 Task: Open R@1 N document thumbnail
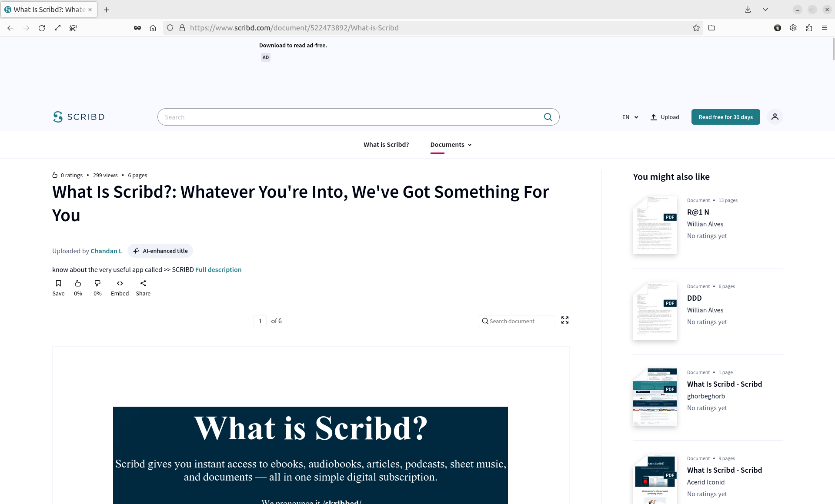(x=655, y=225)
